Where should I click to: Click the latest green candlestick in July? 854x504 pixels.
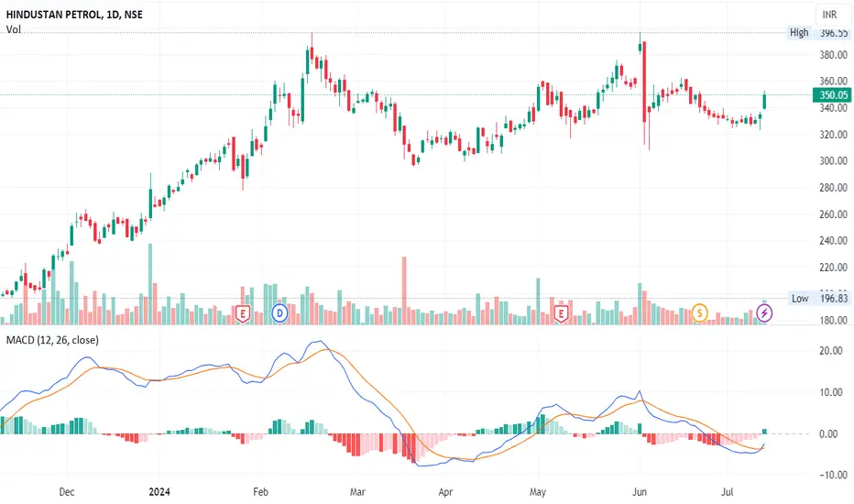[x=765, y=102]
